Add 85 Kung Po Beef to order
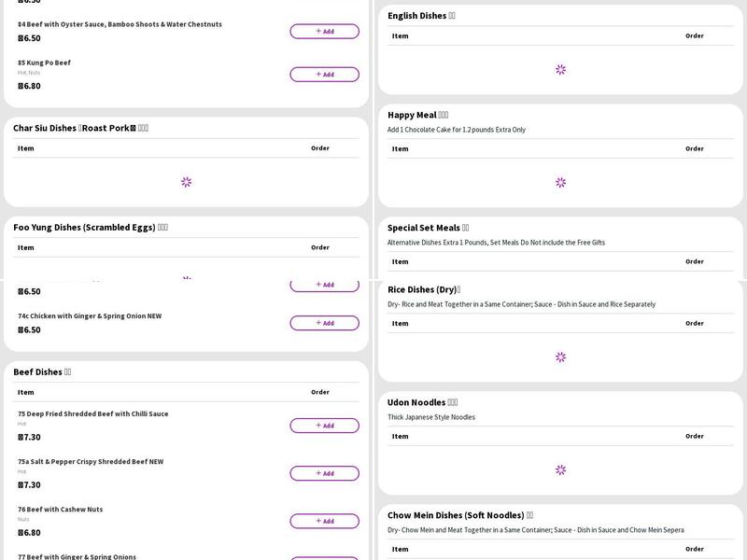Viewport: 747px width, 560px height. point(324,75)
